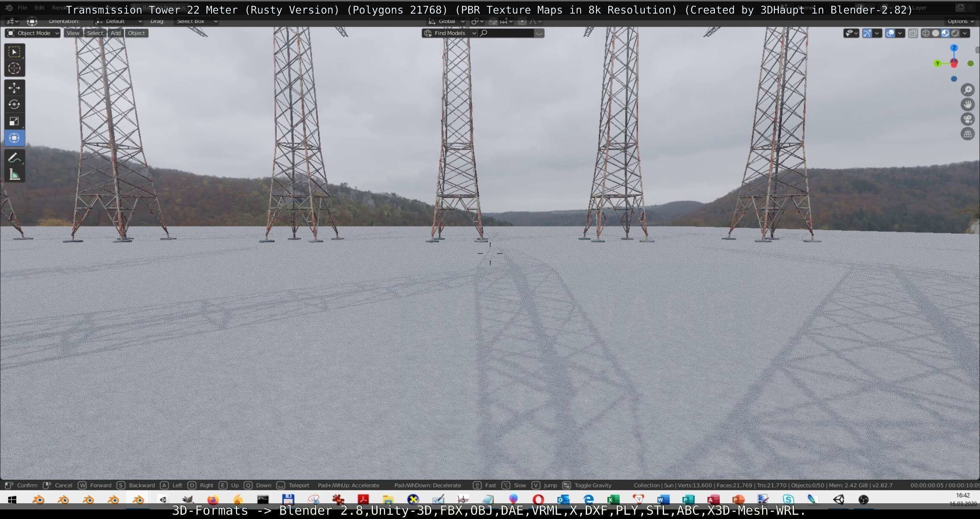Open Find Models asset type dropdown
This screenshot has width=980, height=519.
450,33
